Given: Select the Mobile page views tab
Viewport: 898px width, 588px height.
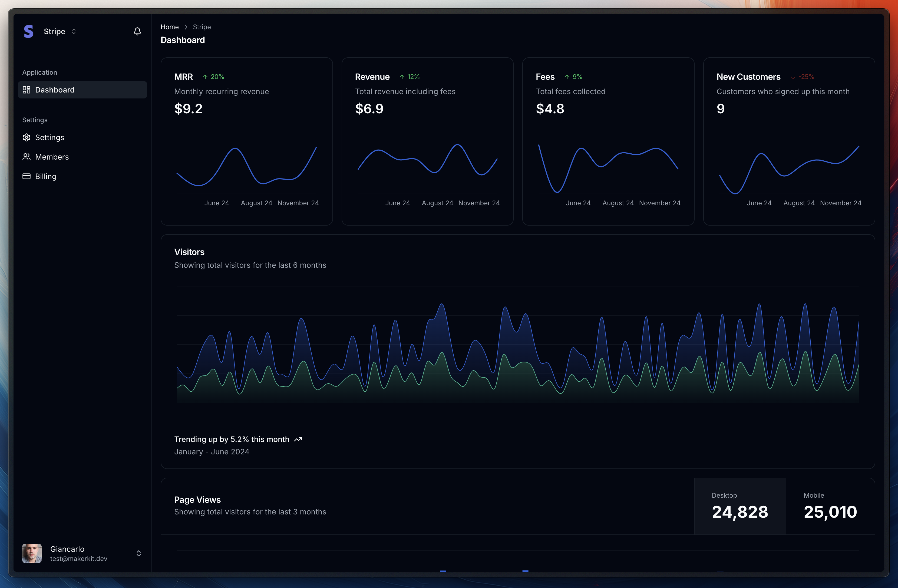Looking at the screenshot, I should coord(830,506).
